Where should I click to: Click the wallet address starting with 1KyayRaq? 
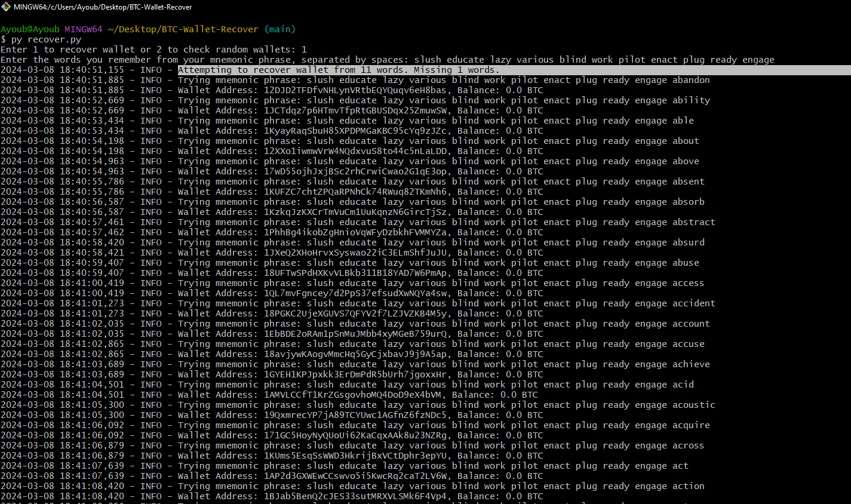[355, 131]
